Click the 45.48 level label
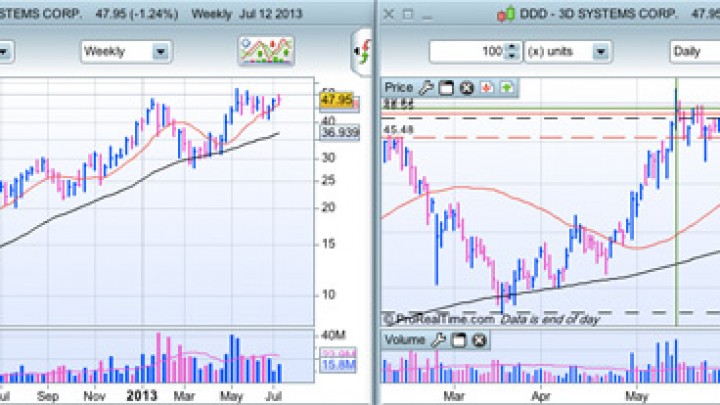The width and height of the screenshot is (720, 405). pyautogui.click(x=398, y=130)
